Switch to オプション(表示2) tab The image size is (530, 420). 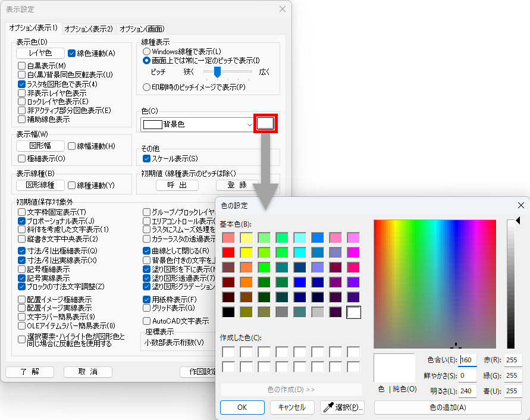click(88, 29)
